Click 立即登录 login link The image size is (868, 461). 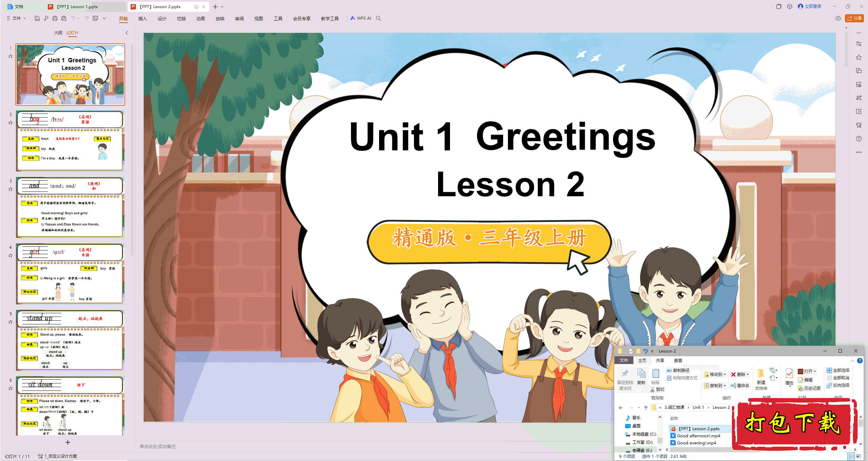click(810, 6)
